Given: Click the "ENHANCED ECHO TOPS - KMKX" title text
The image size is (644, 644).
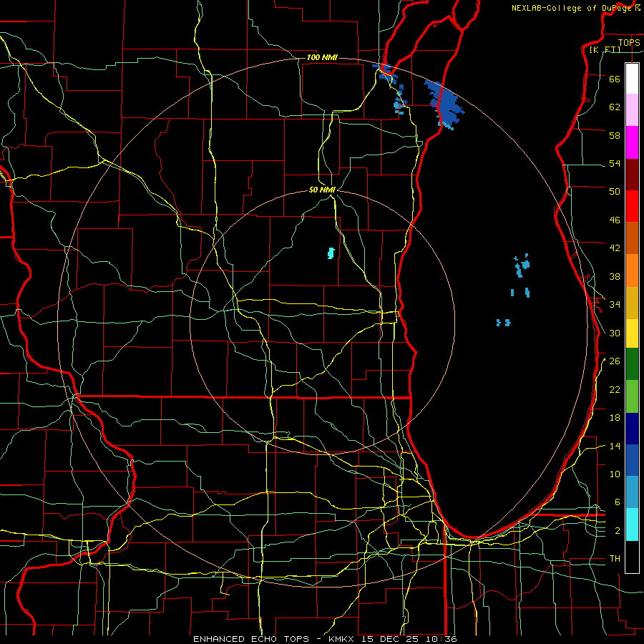Looking at the screenshot, I should [x=275, y=639].
